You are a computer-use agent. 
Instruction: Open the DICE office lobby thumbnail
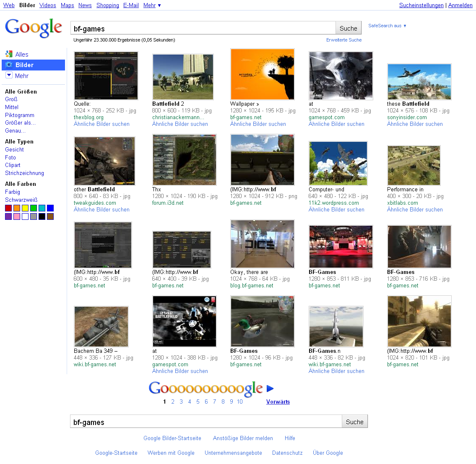[x=262, y=244]
